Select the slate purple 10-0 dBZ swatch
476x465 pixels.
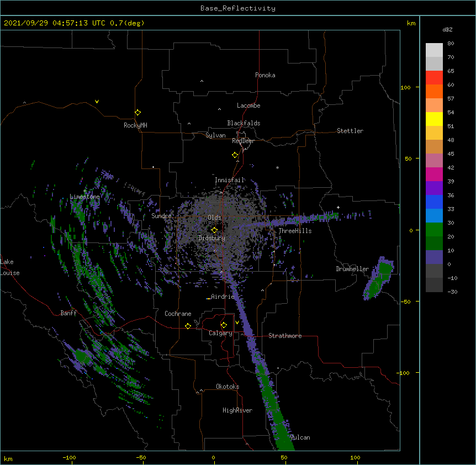[x=434, y=257]
